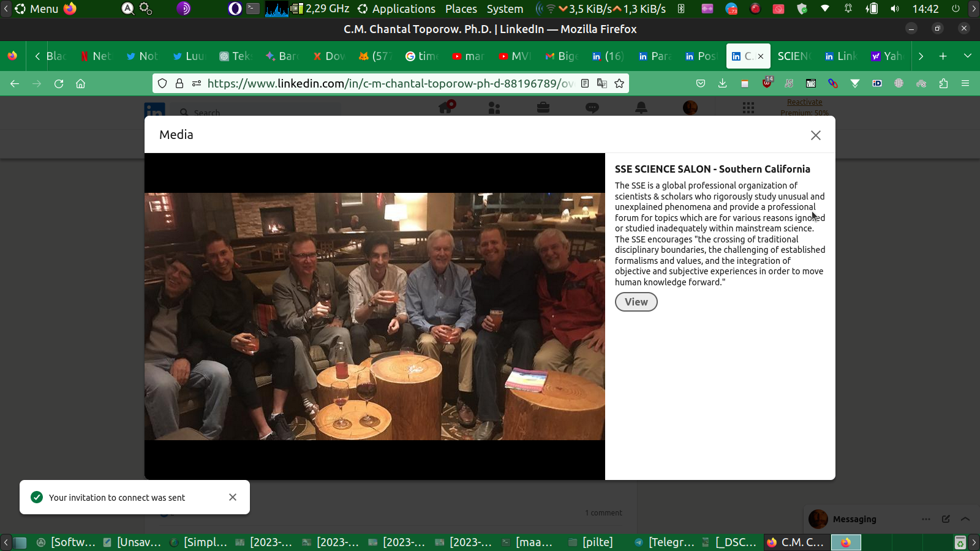980x551 pixels.
Task: Switch to the Yahoo tab
Action: [x=886, y=56]
